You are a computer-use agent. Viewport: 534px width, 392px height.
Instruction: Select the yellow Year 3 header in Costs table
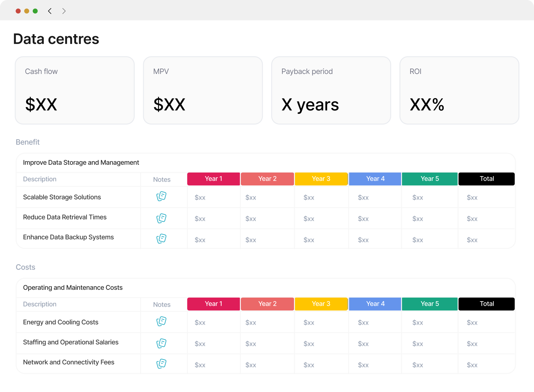pyautogui.click(x=321, y=304)
